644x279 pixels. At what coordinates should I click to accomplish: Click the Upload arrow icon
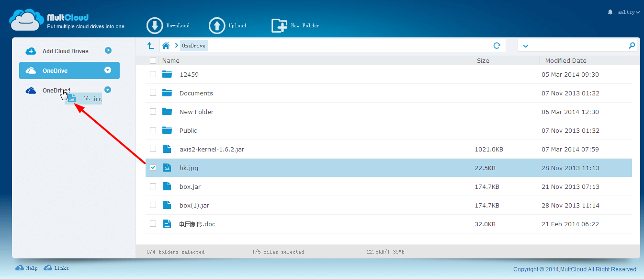[x=217, y=26]
